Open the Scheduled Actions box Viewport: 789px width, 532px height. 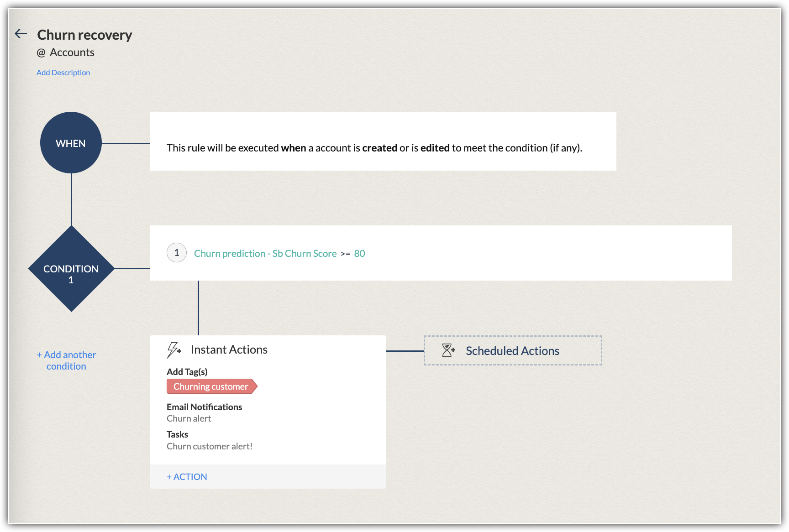click(512, 350)
